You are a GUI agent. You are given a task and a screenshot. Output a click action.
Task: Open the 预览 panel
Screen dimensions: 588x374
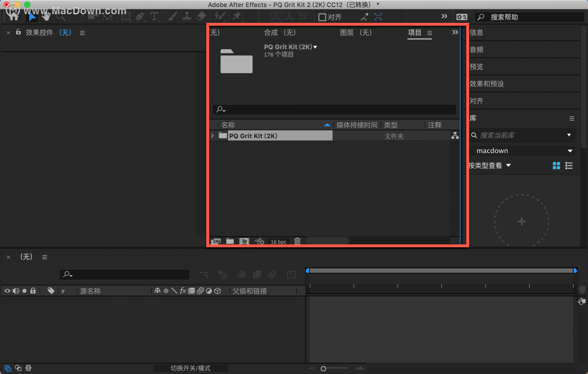coord(476,67)
